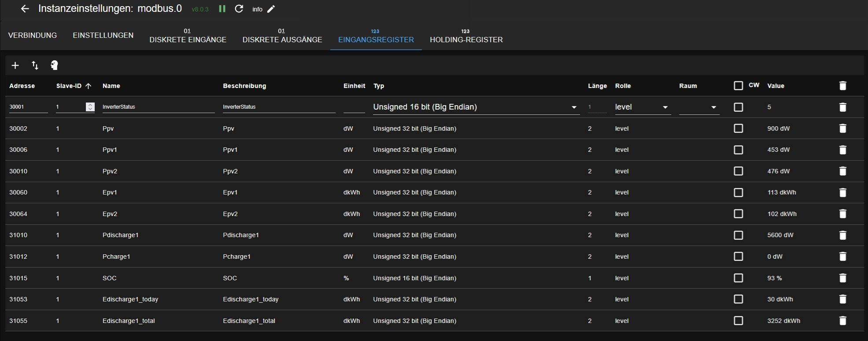Edit the info log level pencil
The image size is (868, 341).
tap(271, 9)
